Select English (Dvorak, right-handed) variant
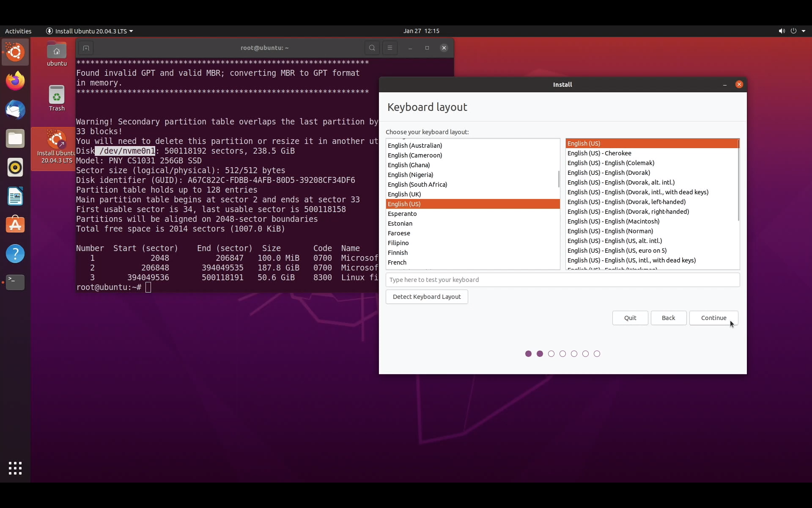The height and width of the screenshot is (508, 812). [652, 212]
